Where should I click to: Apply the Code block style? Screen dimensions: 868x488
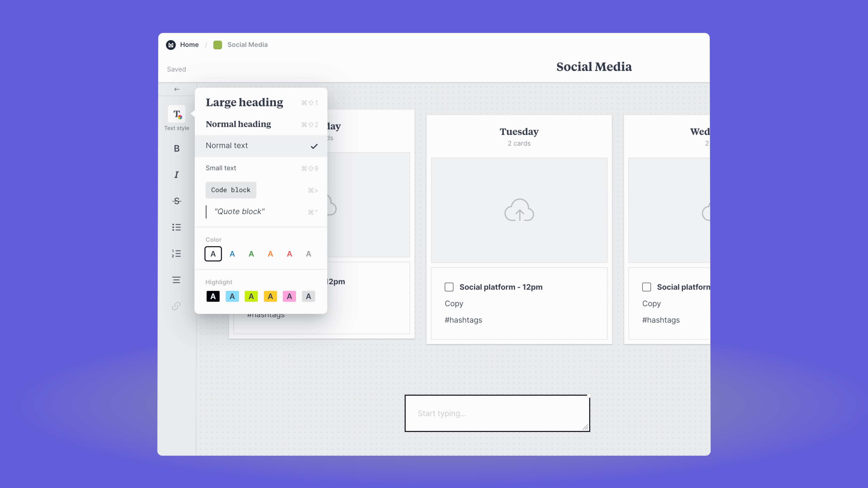pyautogui.click(x=231, y=190)
